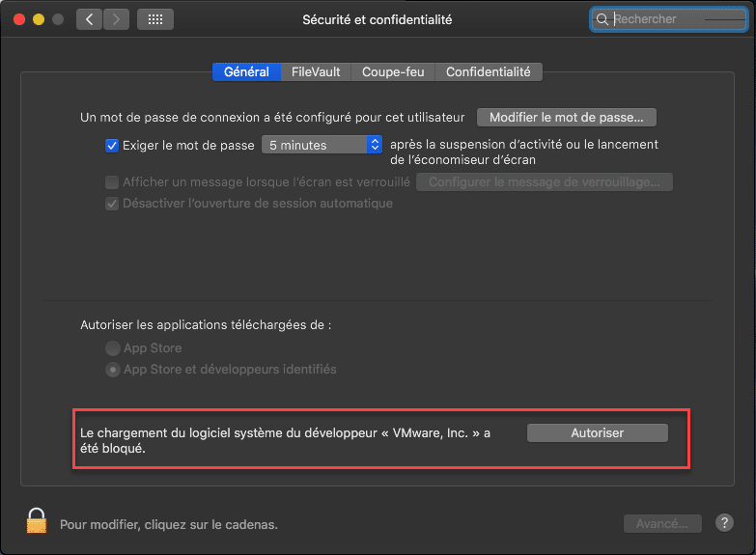Open the "5 minutes" delay dropdown
The width and height of the screenshot is (756, 555).
click(322, 146)
